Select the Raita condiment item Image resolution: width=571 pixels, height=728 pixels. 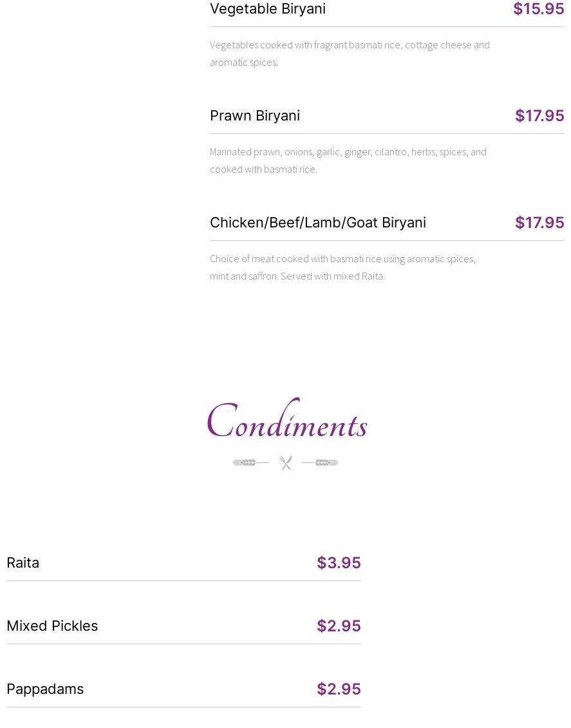(23, 562)
